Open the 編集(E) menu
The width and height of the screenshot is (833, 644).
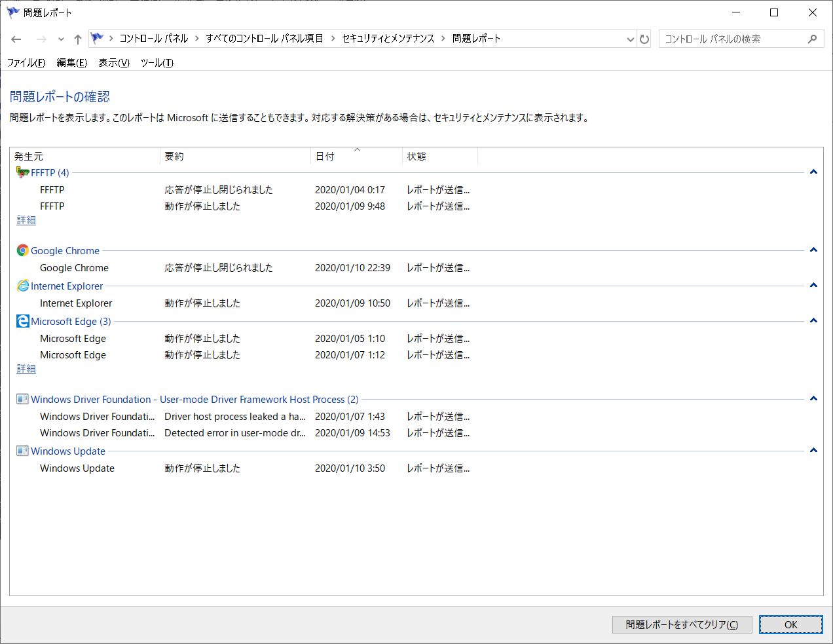71,63
